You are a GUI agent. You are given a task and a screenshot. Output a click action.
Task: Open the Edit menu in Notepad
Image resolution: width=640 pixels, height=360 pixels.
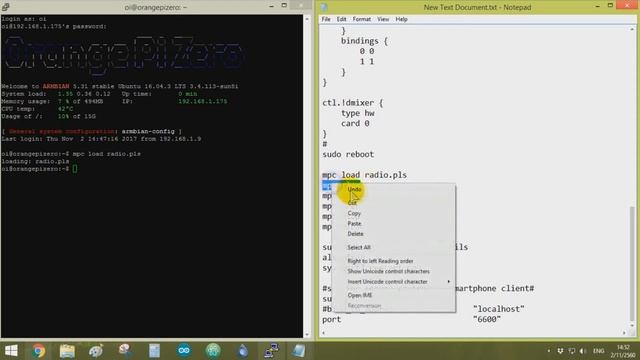click(x=341, y=19)
